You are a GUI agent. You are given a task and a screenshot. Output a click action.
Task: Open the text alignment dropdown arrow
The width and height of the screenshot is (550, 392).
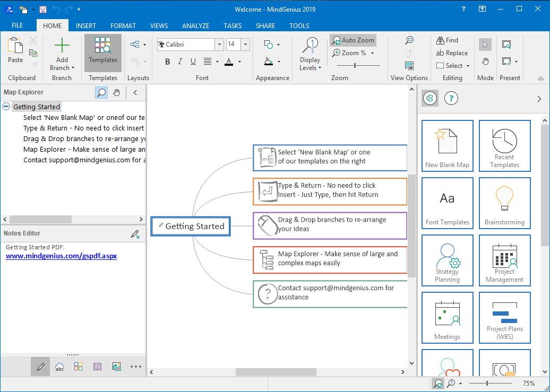(x=217, y=62)
